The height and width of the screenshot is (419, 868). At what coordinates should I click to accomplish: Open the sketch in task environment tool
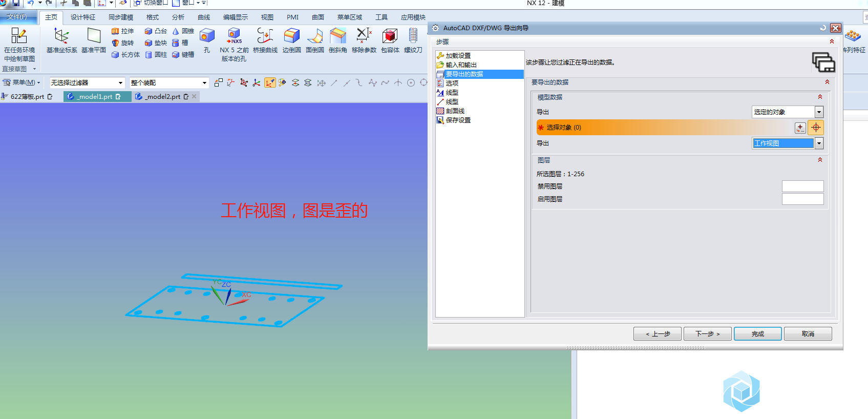(x=19, y=45)
